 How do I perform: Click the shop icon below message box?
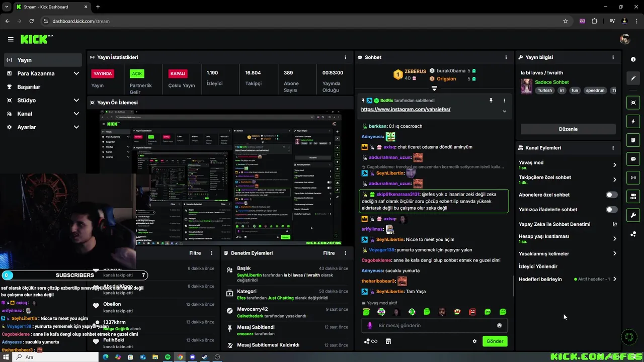388,341
